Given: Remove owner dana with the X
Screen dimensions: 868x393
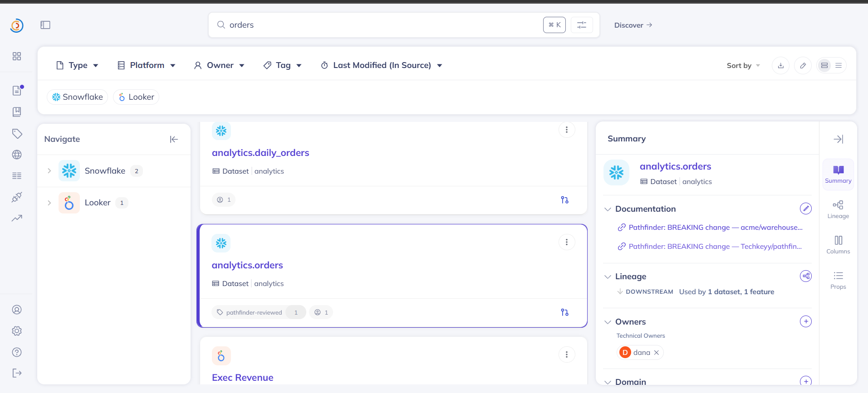Looking at the screenshot, I should 657,353.
